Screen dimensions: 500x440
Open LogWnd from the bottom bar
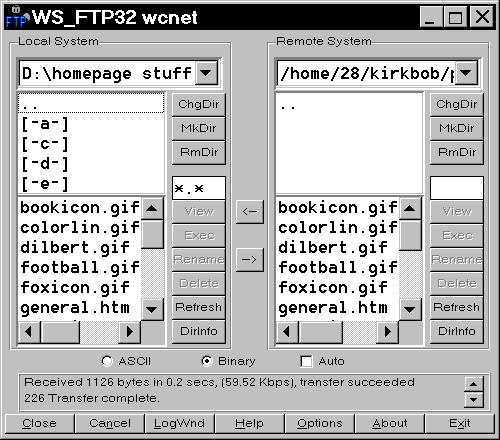179,423
